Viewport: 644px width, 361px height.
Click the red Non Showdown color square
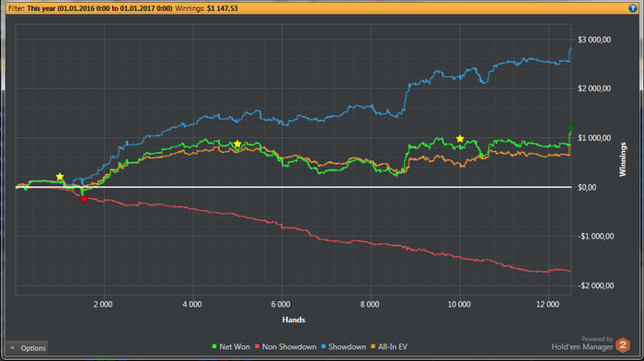tap(257, 347)
